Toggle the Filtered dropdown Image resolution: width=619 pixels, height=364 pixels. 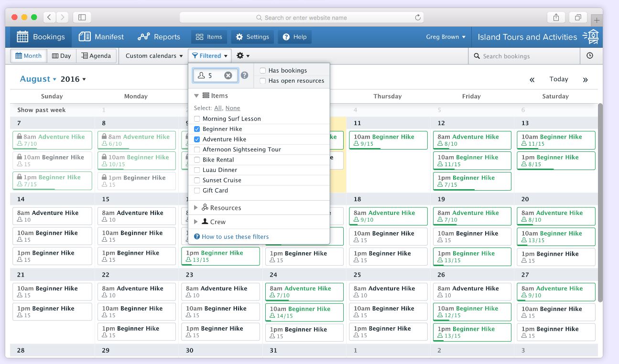click(x=210, y=56)
